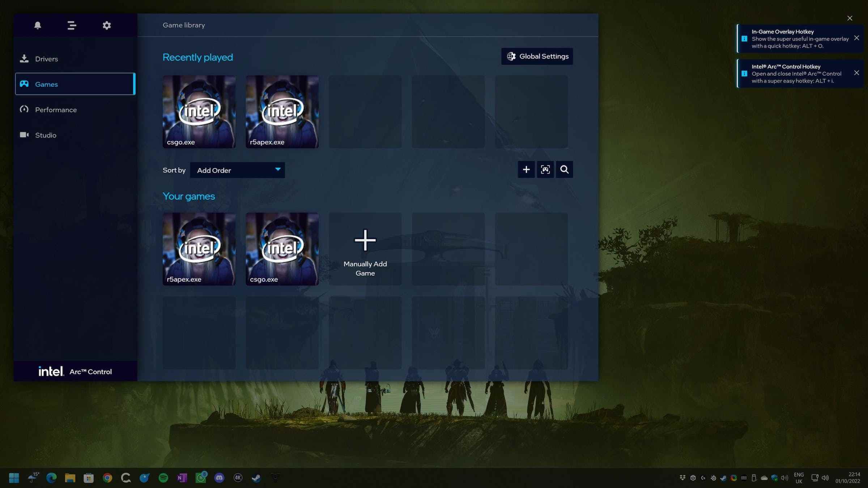
Task: Click the hamburger menu icon
Action: (x=72, y=25)
